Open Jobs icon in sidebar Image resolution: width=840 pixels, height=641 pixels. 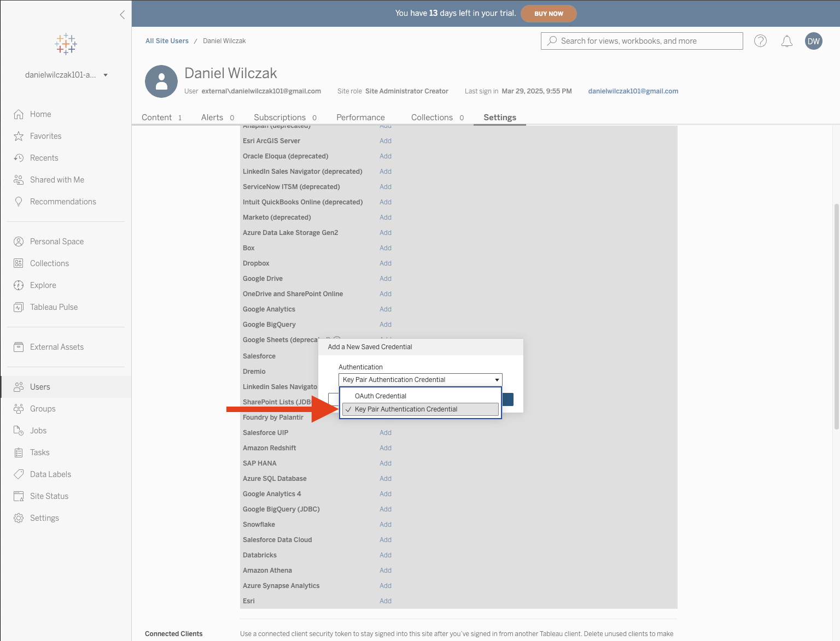pos(19,431)
